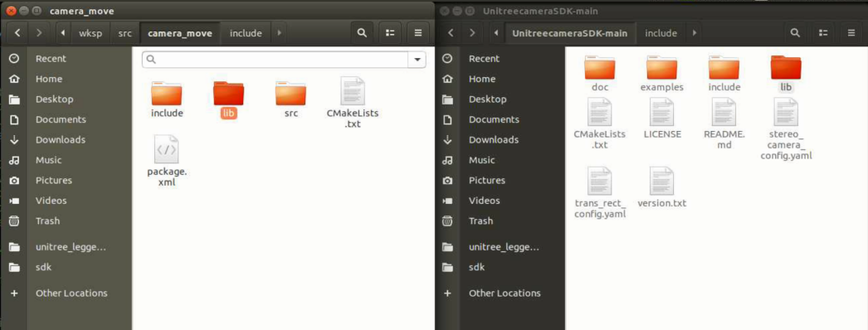Viewport: 868px width, 330px height.
Task: Show earlier path segments in camera_move window
Action: click(x=63, y=33)
